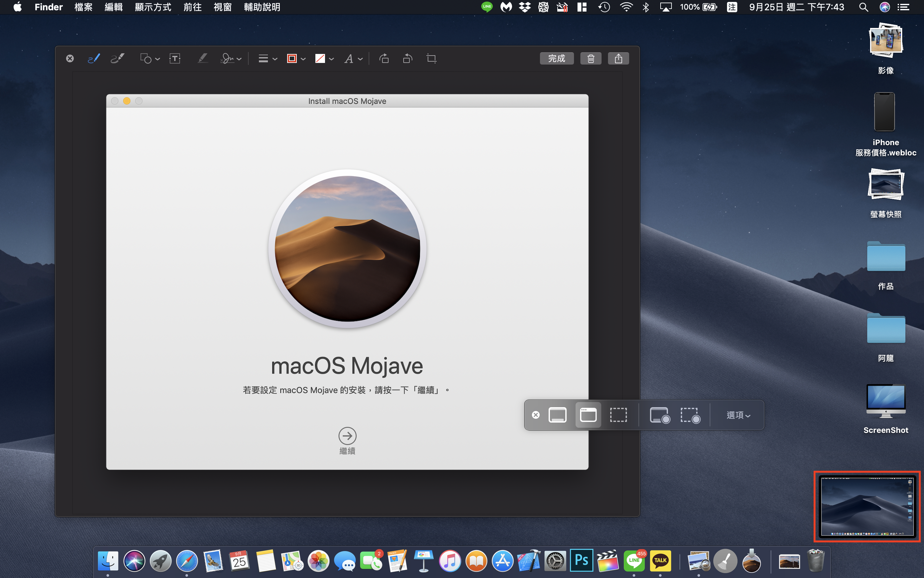Screen dimensions: 924x578
Task: Select the Sketch tool in markup toolbar
Action: 94,58
